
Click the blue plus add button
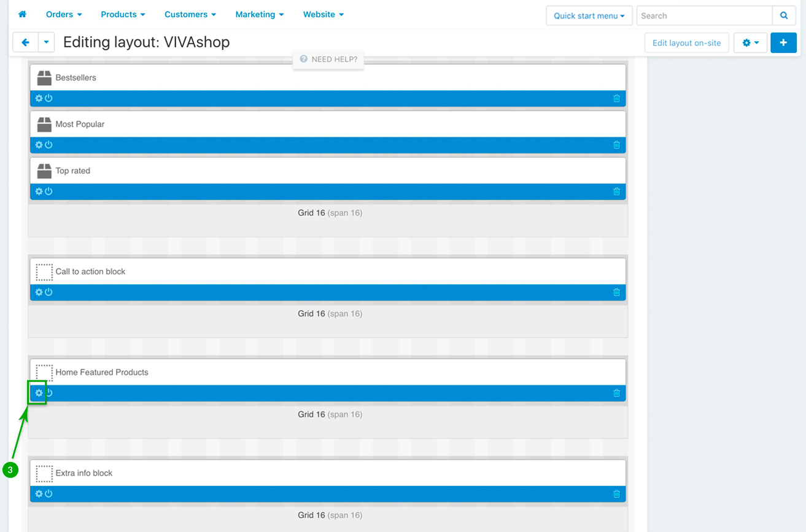(x=783, y=43)
